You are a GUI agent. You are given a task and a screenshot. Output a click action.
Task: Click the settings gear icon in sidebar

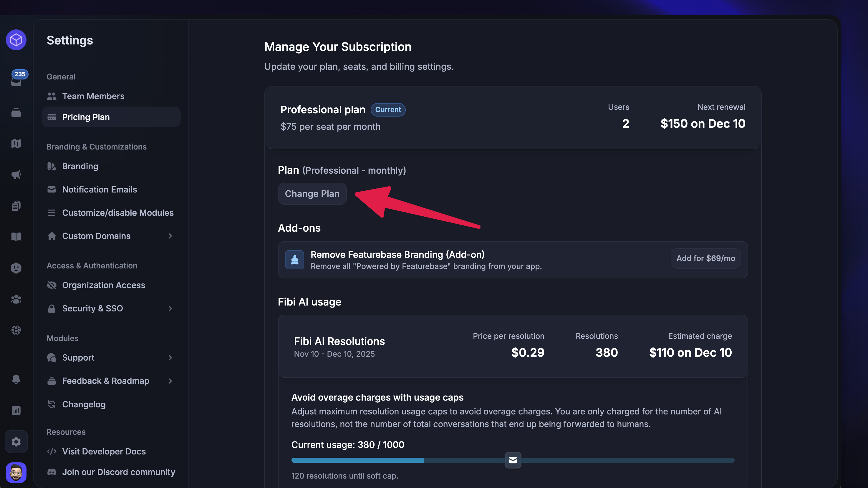click(16, 441)
